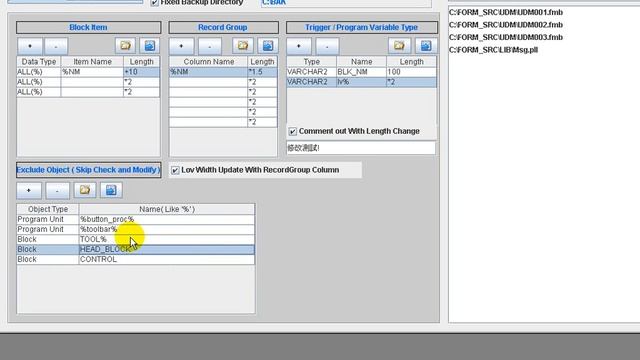Screen dimensions: 640x360
Task: Click %NM item name in Block Item table
Action: pyautogui.click(x=92, y=72)
